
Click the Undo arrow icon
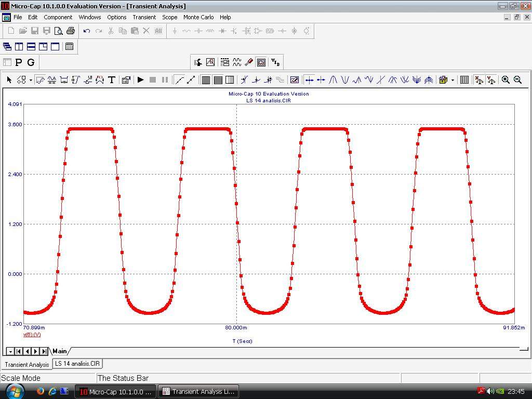(87, 31)
